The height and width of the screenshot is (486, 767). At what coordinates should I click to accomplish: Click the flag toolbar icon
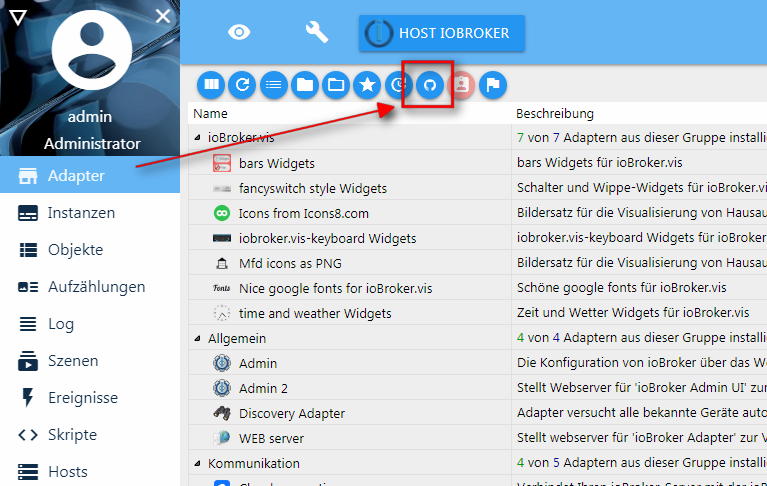click(493, 85)
